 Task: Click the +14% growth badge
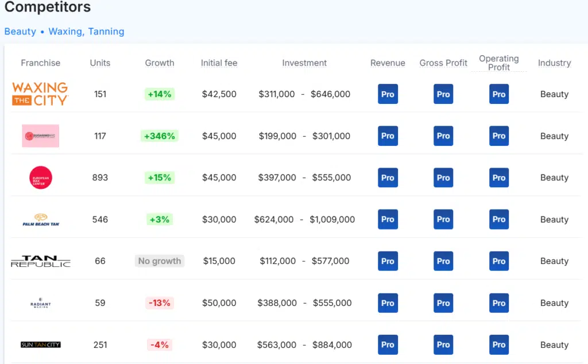click(160, 94)
